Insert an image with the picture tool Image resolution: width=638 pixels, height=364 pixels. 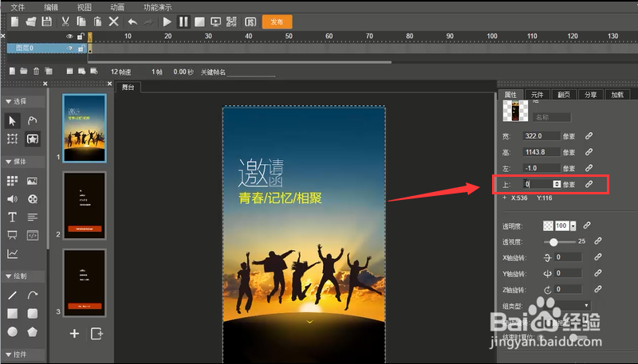pyautogui.click(x=32, y=181)
